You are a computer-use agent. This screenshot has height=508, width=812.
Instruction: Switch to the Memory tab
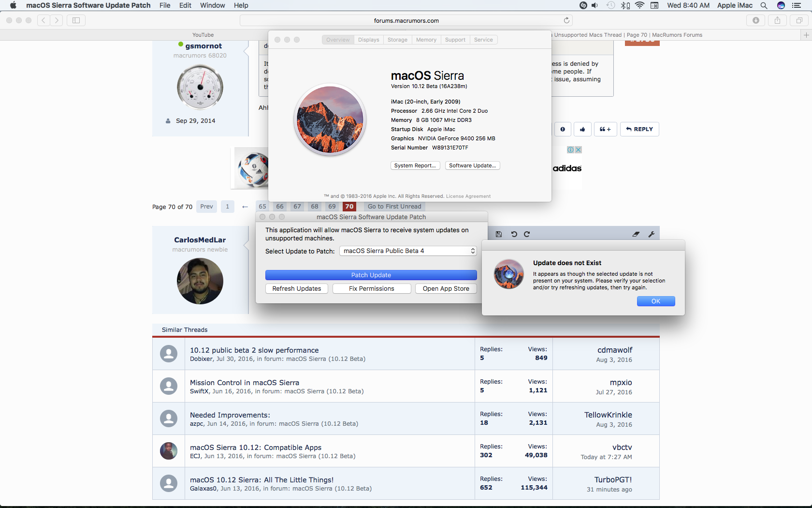tap(426, 40)
